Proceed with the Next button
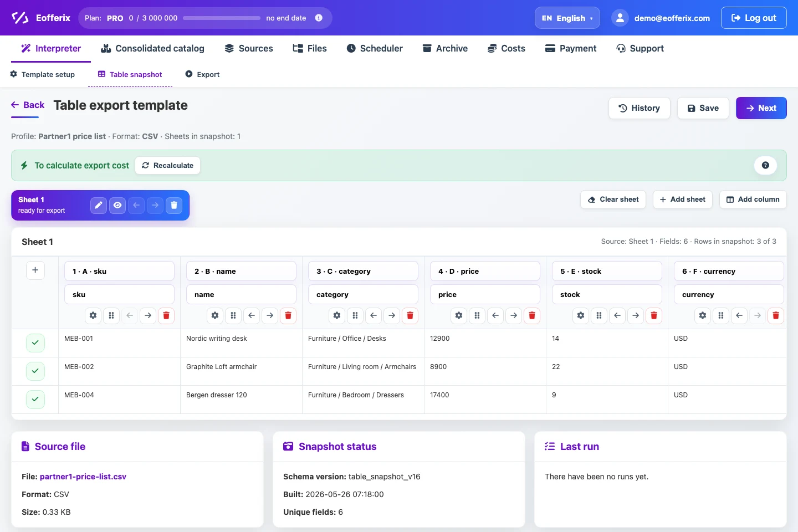This screenshot has width=798, height=532. coord(761,108)
